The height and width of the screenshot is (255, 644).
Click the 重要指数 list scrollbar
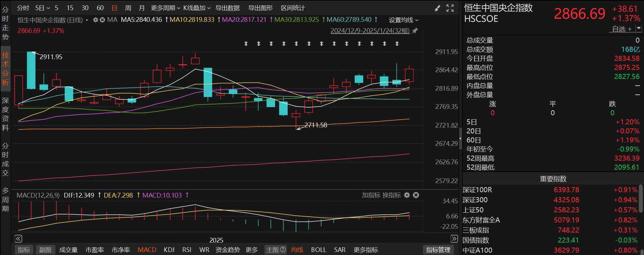pyautogui.click(x=641, y=198)
